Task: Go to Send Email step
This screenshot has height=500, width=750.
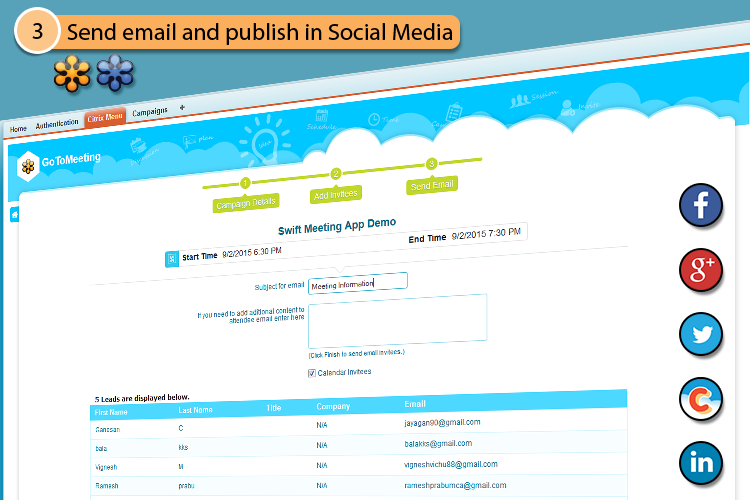Action: tap(432, 185)
